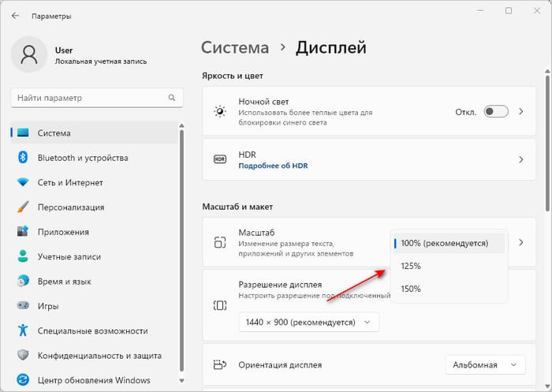Open Сеть и Интернет section
This screenshot has width=552, height=392.
pos(70,182)
